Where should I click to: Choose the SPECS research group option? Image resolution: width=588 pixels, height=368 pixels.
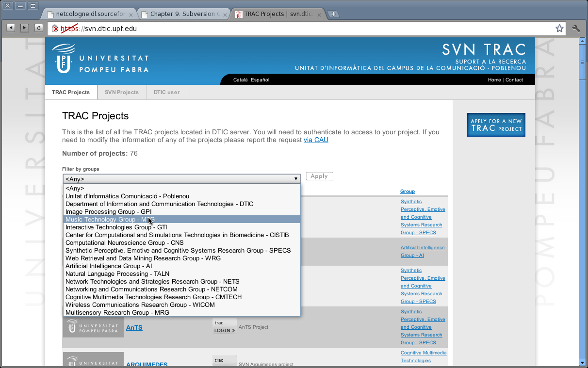181,251
